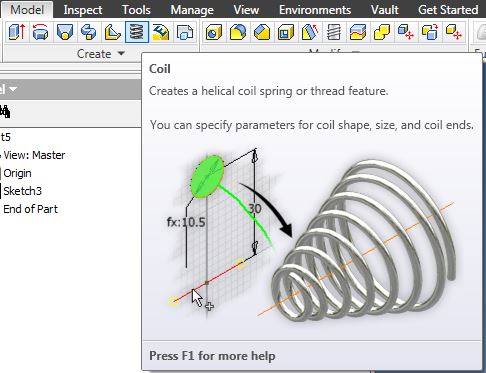Screen dimensions: 486x373
Task: Select Sketch3 in the browser tree
Action: [x=22, y=191]
